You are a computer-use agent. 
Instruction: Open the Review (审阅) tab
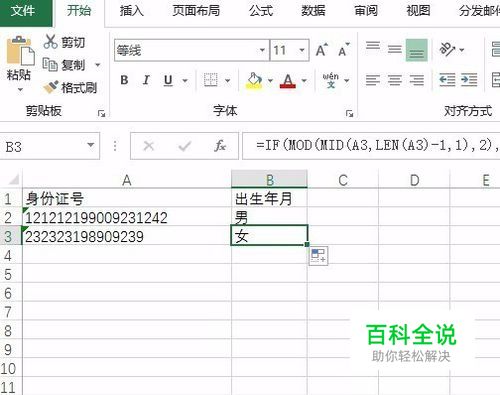tap(366, 11)
